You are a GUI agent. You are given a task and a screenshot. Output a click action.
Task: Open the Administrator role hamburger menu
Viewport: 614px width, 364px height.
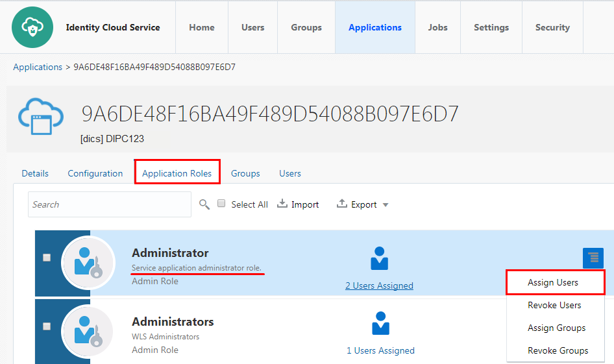(593, 258)
